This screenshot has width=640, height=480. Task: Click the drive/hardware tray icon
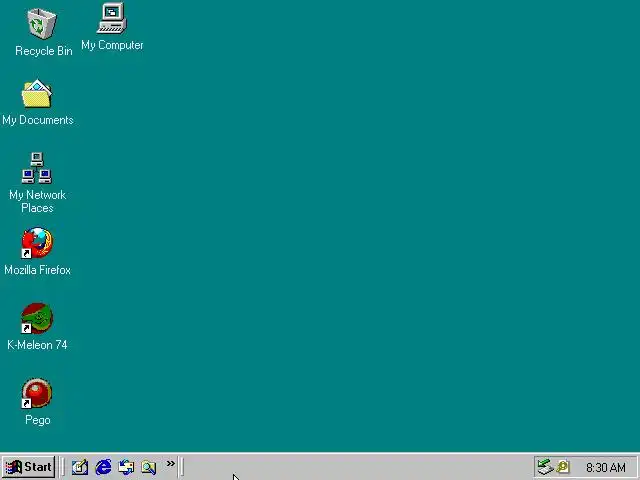[x=544, y=467]
